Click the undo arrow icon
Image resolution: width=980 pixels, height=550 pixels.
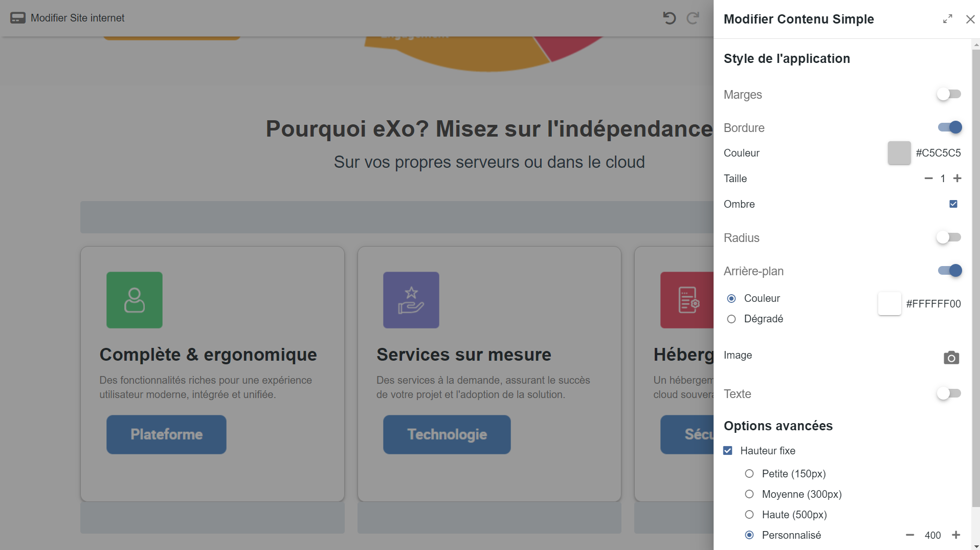click(669, 18)
